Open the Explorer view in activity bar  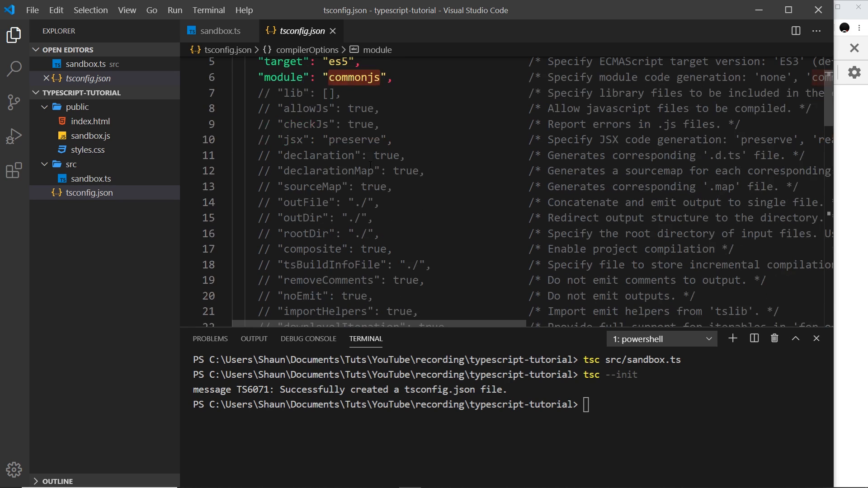point(14,35)
